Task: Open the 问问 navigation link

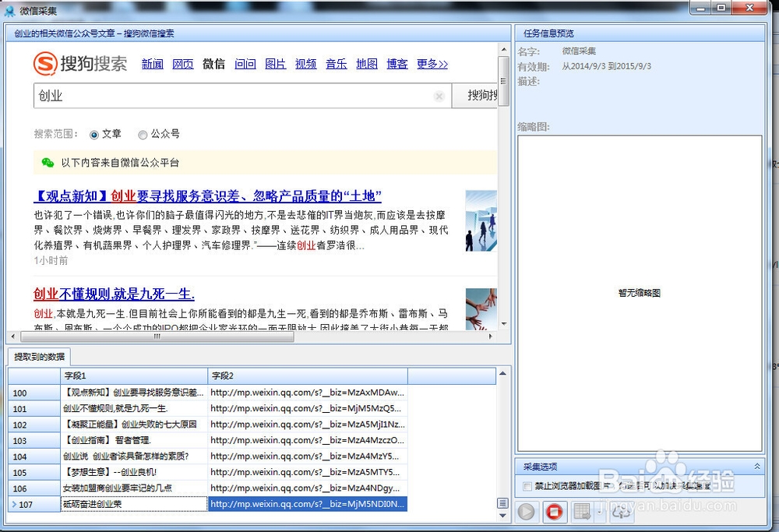Action: (x=245, y=64)
